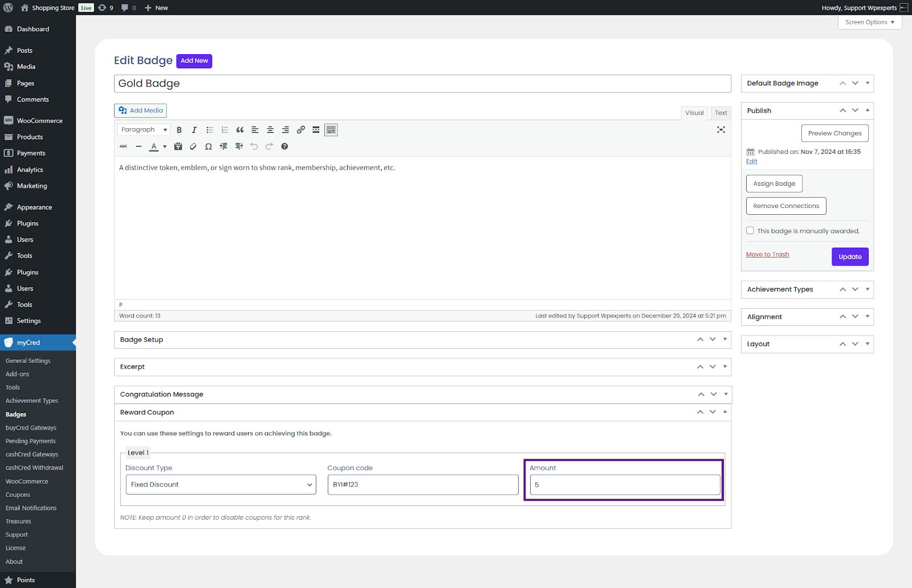
Task: Enable distraction-free fullscreen editor mode
Action: 721,130
